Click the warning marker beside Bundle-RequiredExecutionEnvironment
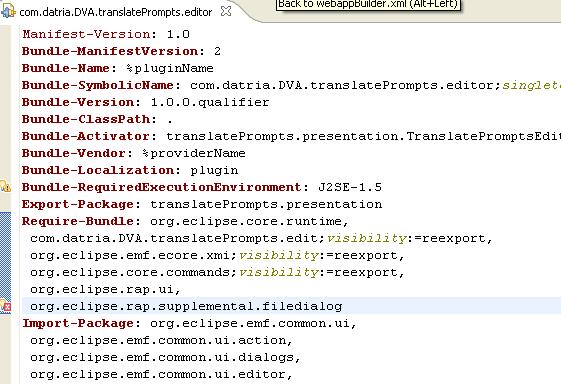The image size is (561, 384). pyautogui.click(x=5, y=186)
